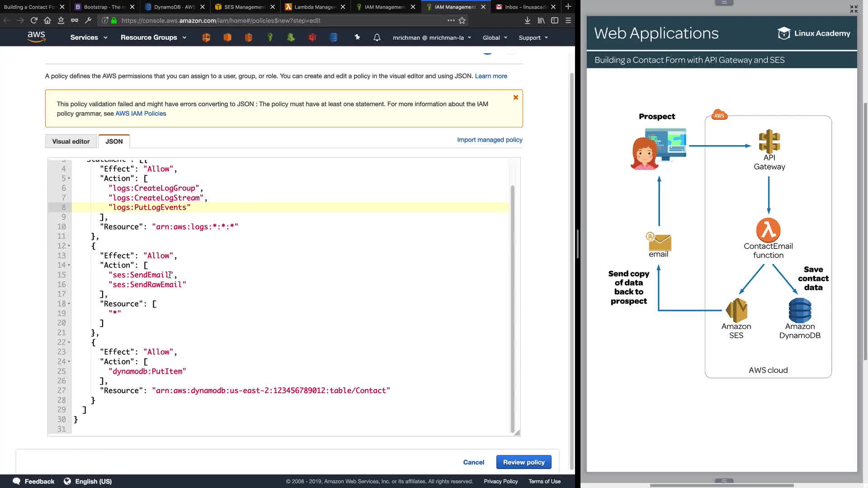This screenshot has width=868, height=488.
Task: Click the JSON editor vertical scrollbar
Action: pyautogui.click(x=512, y=307)
